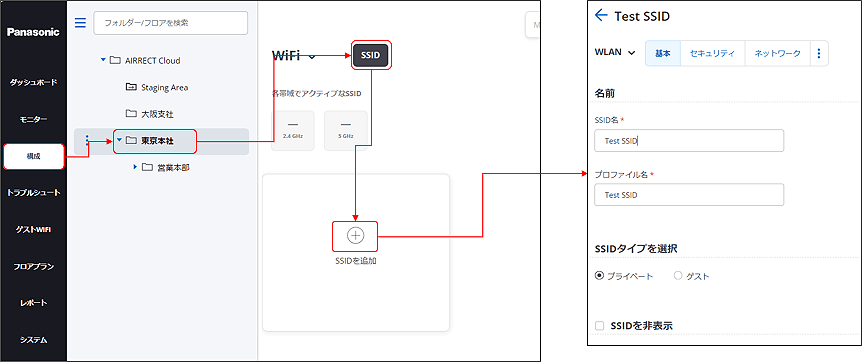
Task: Click the SSIDタイプを選択 heading
Action: click(x=636, y=249)
